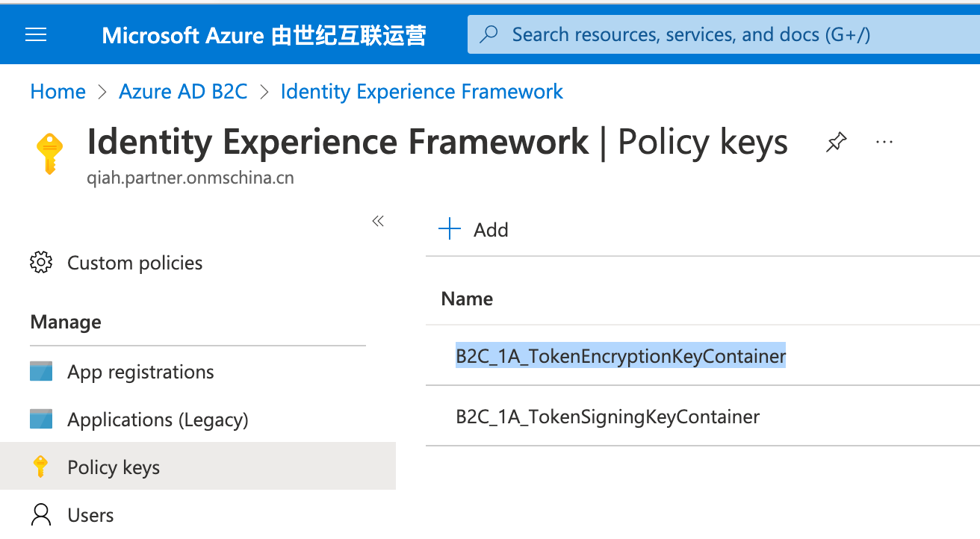980x539 pixels.
Task: Select the Custom policies gear icon
Action: 39,262
